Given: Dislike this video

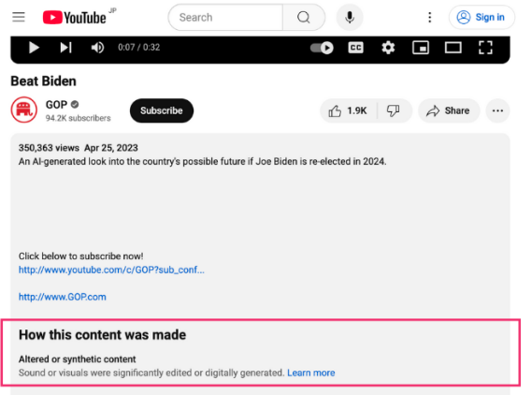Looking at the screenshot, I should coord(394,110).
